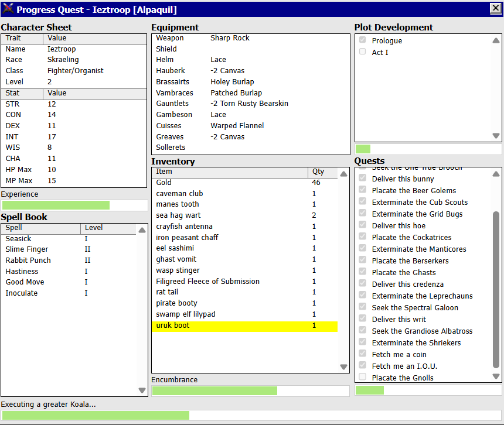Toggle Placate the Beer Golems checkbox
Viewport: 504px width, 425px height.
[363, 190]
